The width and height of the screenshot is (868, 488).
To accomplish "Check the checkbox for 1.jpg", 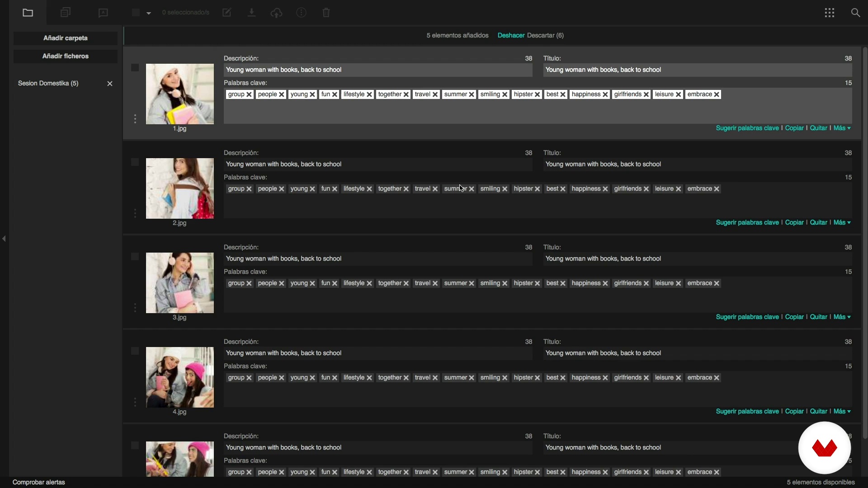I will click(x=135, y=68).
